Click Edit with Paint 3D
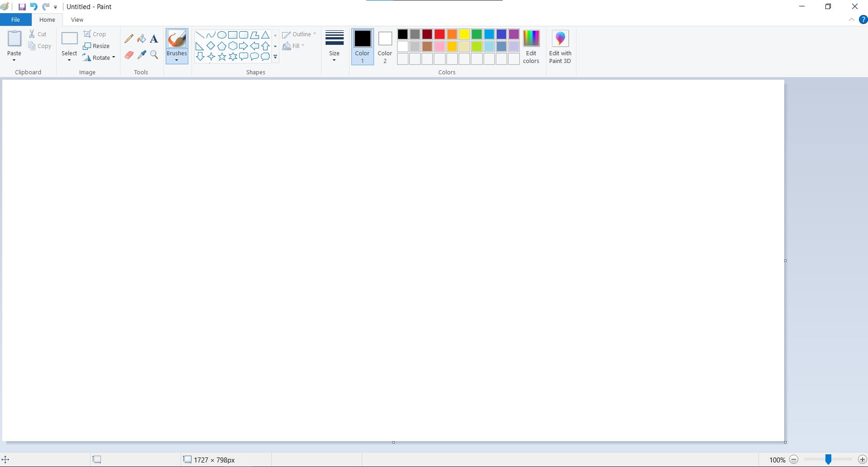 [x=560, y=47]
